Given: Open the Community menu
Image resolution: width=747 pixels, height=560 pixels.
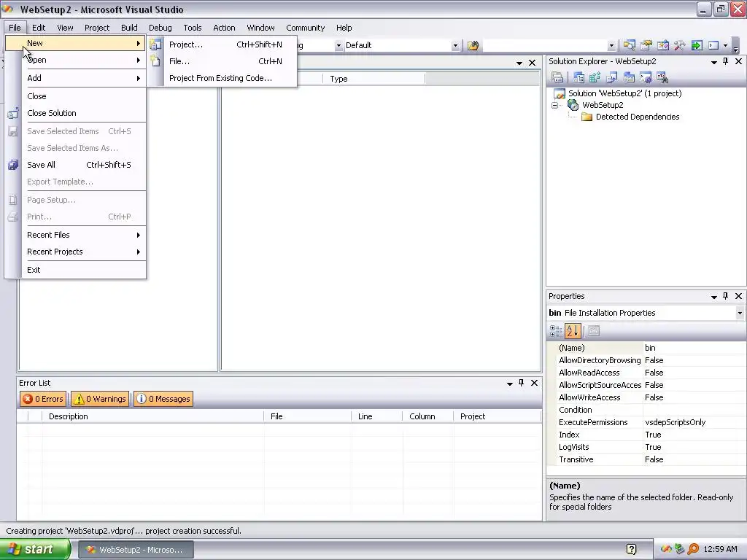Looking at the screenshot, I should tap(306, 28).
